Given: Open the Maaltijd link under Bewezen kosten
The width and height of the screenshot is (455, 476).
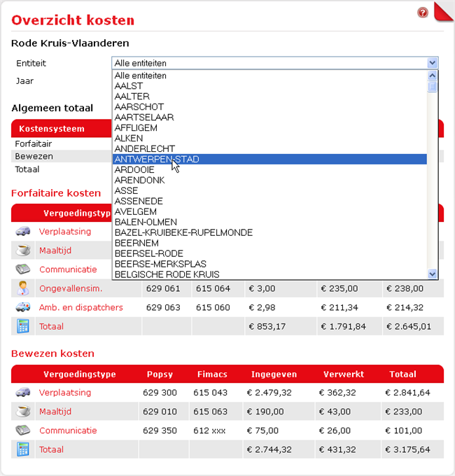Looking at the screenshot, I should point(55,412).
